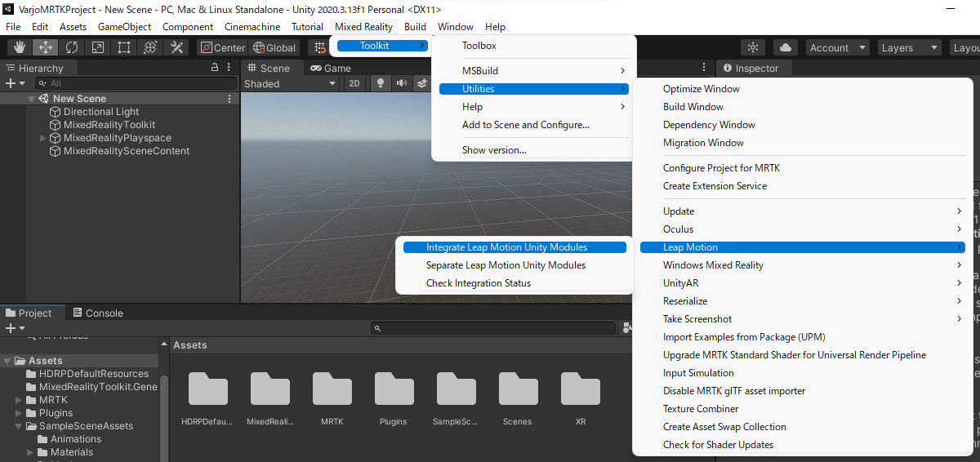This screenshot has width=980, height=462.
Task: Open Project create plus dropdown
Action: click(15, 328)
